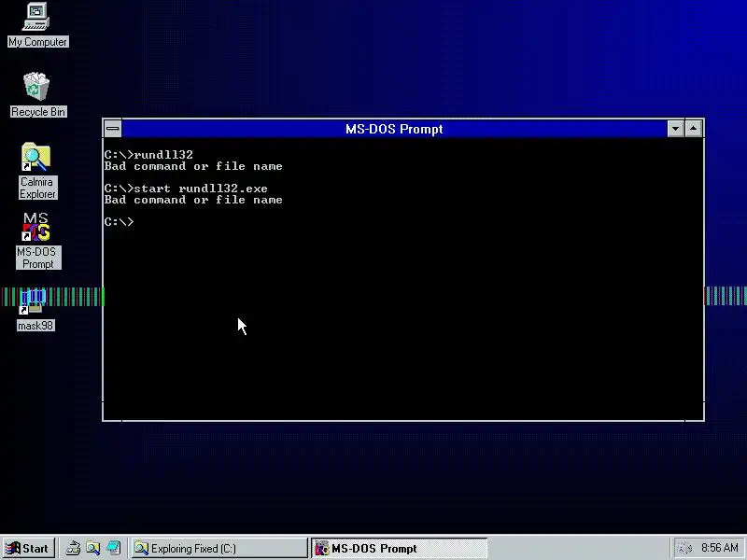This screenshot has width=747, height=560.
Task: Click the system tray icon beside the clock
Action: (x=684, y=548)
